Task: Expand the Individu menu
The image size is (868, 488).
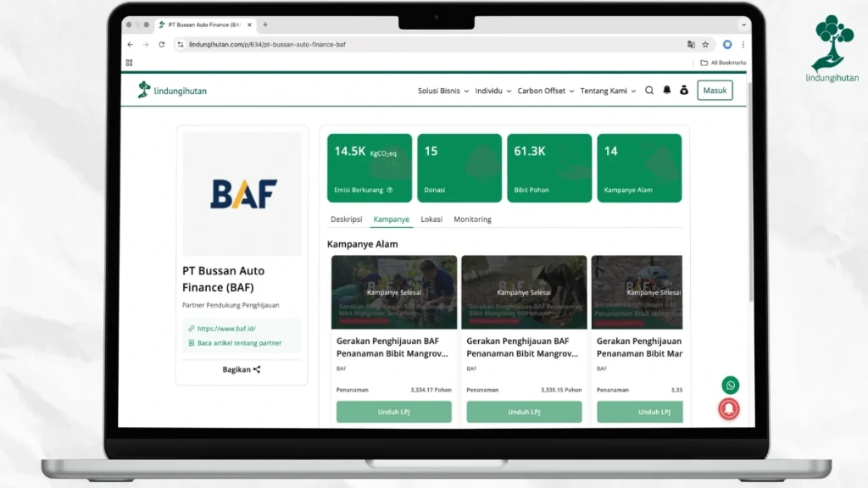Action: (492, 91)
